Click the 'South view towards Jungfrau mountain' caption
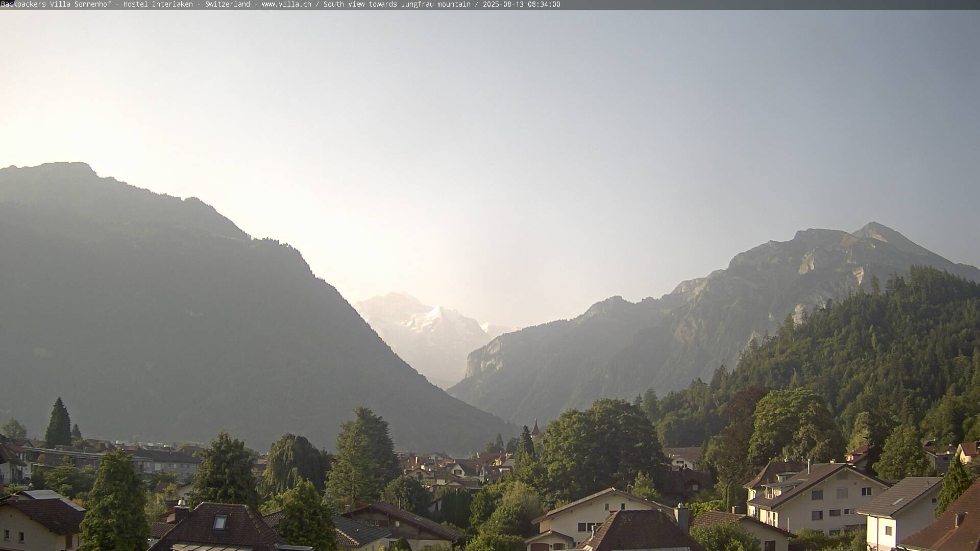This screenshot has height=551, width=980. [x=397, y=4]
